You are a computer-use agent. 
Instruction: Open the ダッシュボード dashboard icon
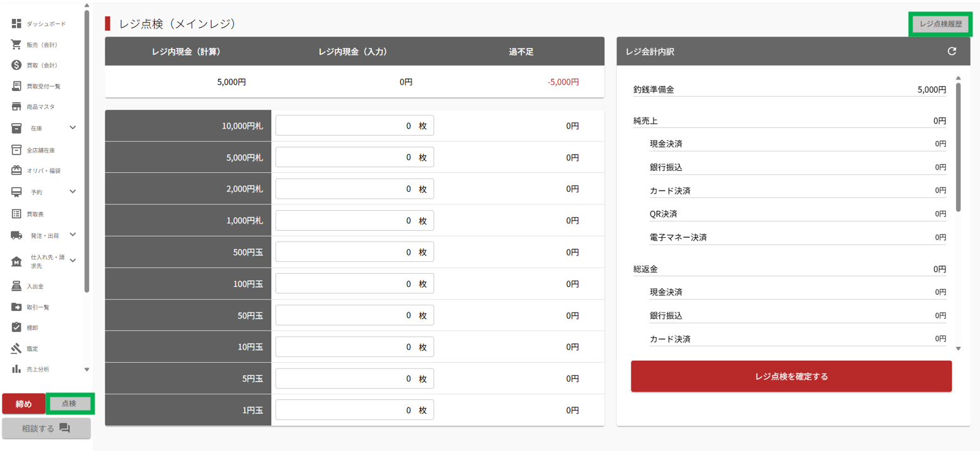[16, 24]
